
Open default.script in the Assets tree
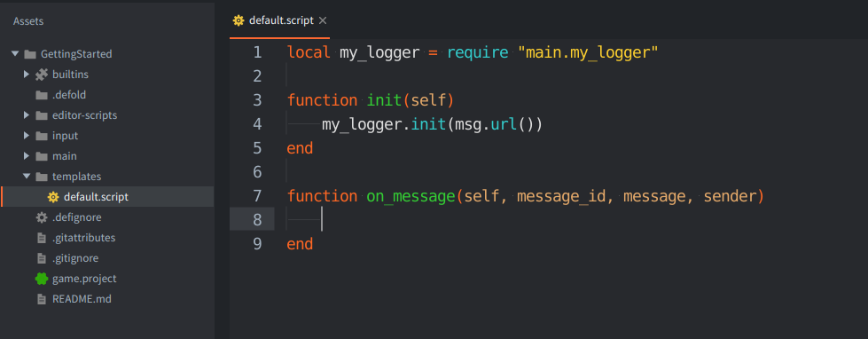coord(97,197)
